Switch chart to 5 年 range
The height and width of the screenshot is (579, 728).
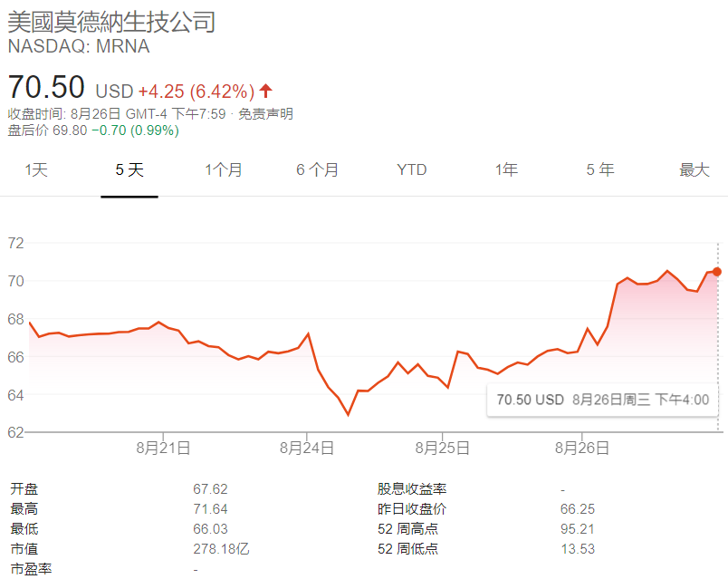600,169
